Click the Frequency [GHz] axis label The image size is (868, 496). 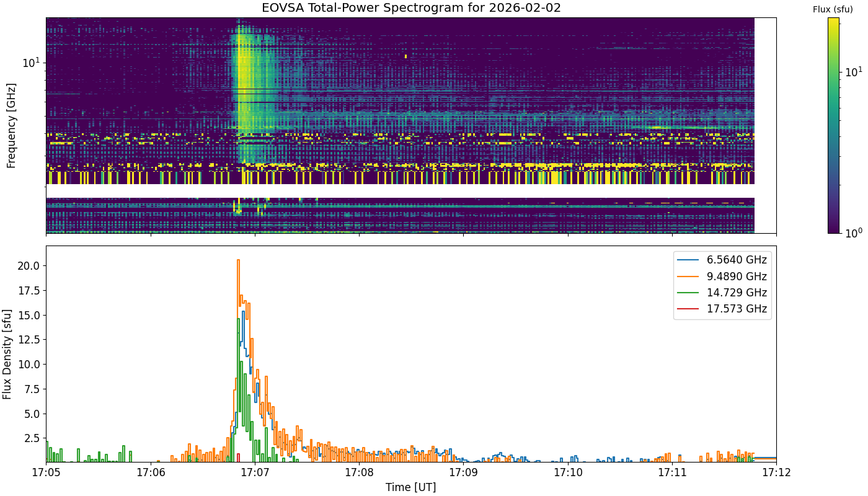tap(11, 125)
